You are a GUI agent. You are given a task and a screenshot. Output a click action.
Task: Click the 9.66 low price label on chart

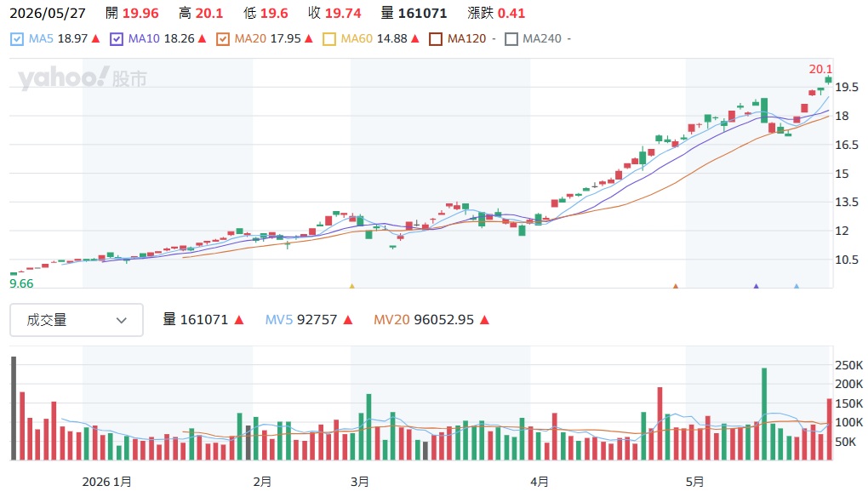pos(21,283)
